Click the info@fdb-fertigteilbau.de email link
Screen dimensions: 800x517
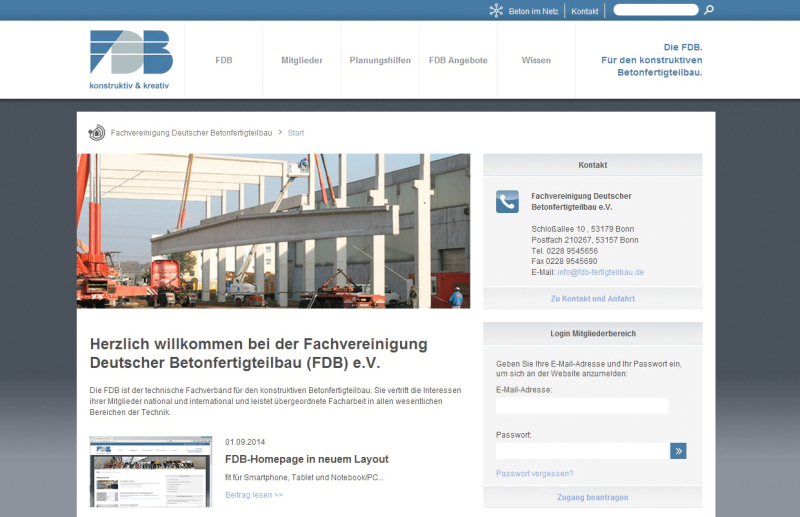tap(601, 272)
